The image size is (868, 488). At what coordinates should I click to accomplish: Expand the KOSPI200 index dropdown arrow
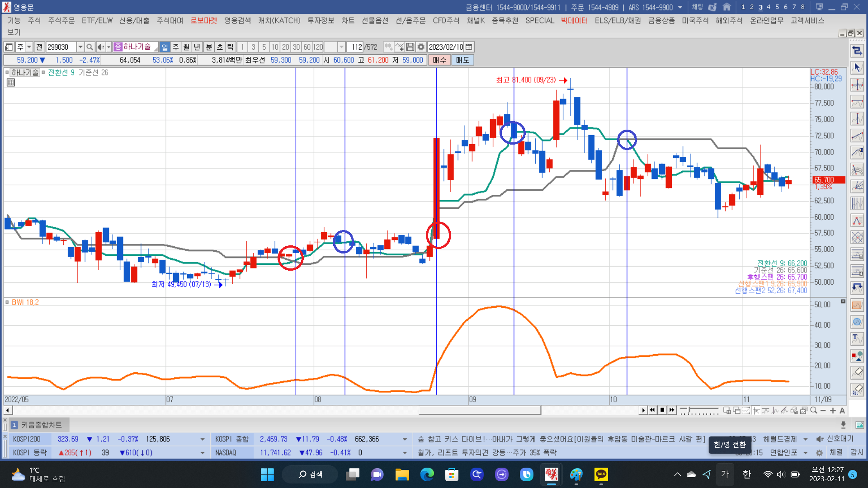(x=202, y=439)
